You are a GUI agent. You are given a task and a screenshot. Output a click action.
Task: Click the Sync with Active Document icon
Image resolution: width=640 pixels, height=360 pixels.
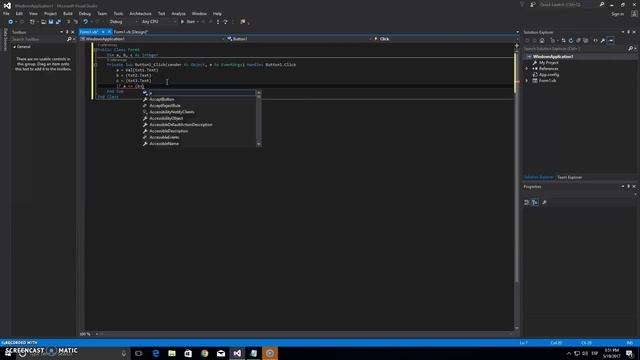pyautogui.click(x=563, y=40)
